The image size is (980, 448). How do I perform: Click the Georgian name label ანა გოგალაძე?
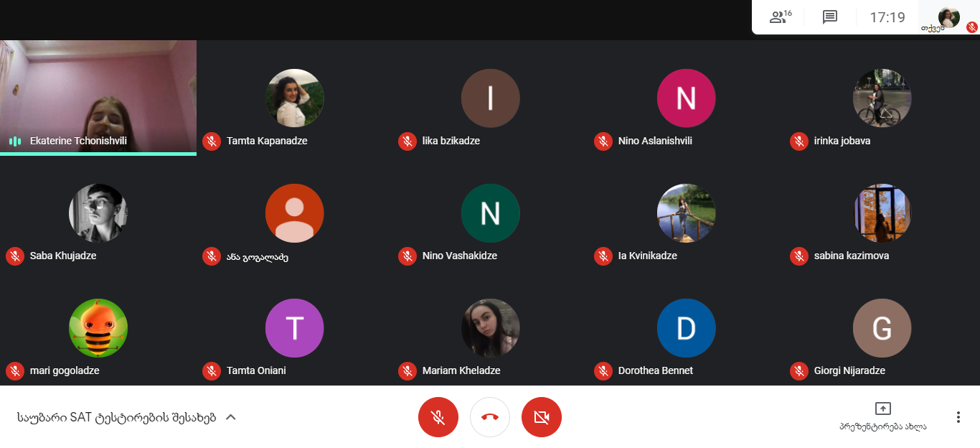click(258, 256)
